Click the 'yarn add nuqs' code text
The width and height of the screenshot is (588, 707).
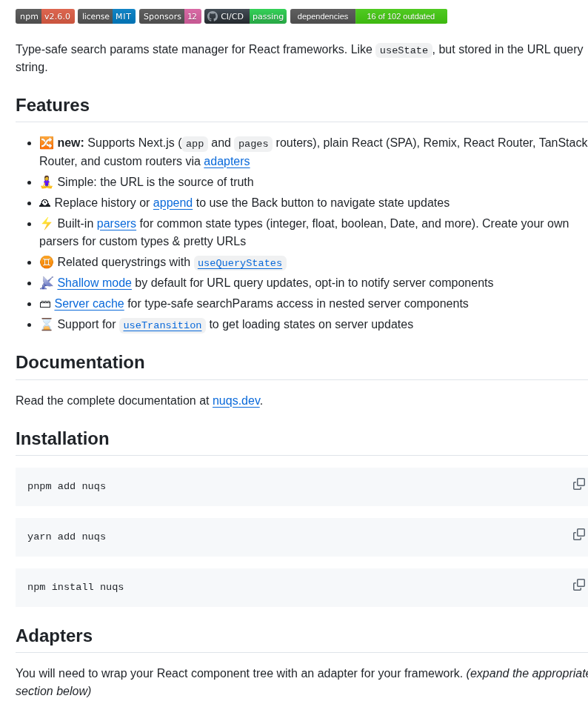[x=67, y=537]
